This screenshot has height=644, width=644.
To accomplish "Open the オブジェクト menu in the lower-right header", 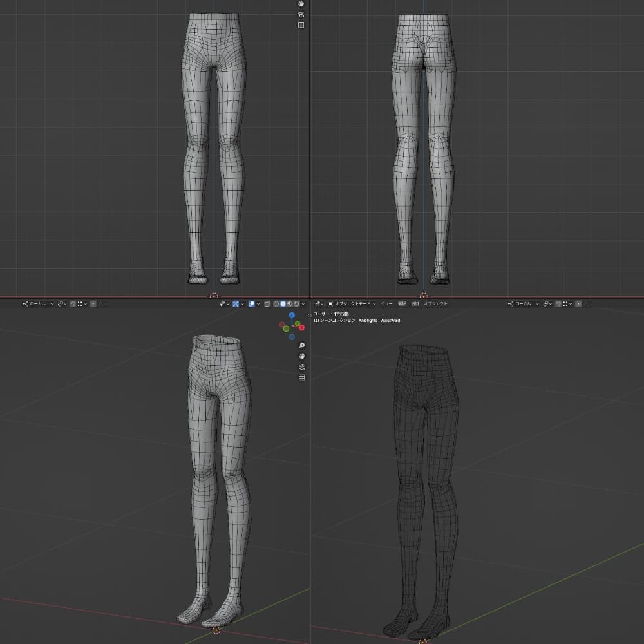I will point(436,304).
